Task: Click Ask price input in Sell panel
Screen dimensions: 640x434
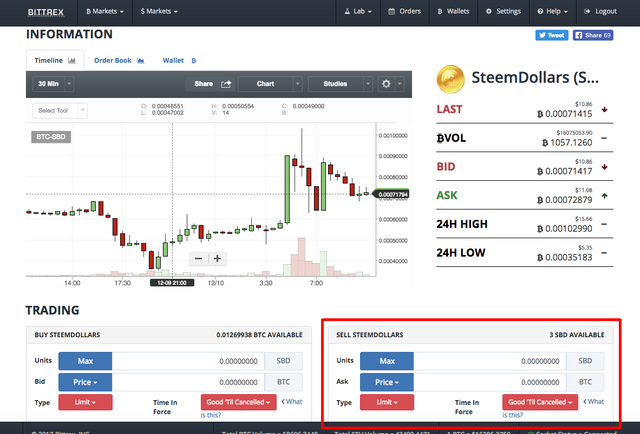Action: (490, 382)
